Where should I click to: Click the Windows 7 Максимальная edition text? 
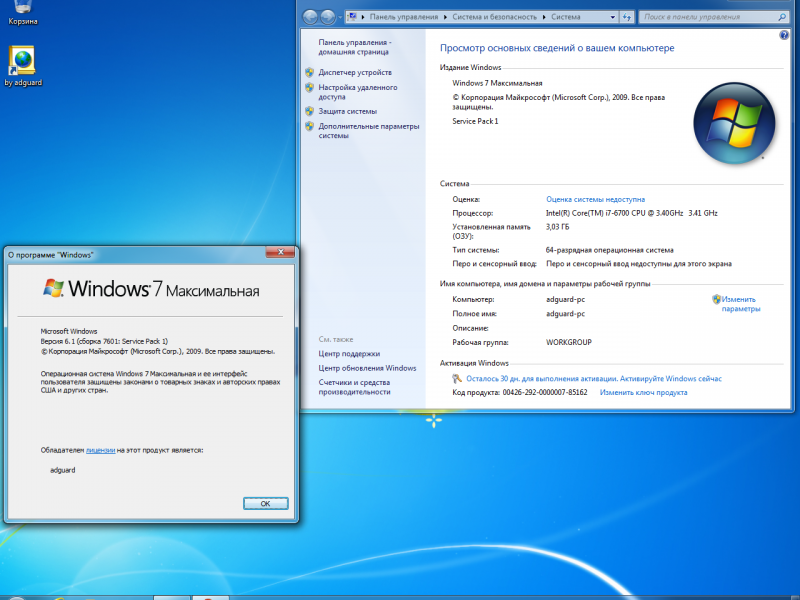click(x=497, y=83)
